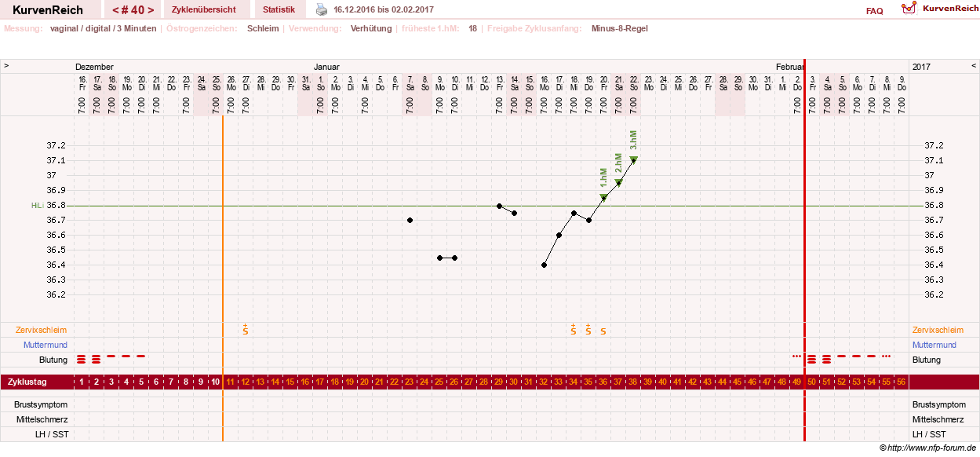Click the left LH / SST row label

point(53,434)
